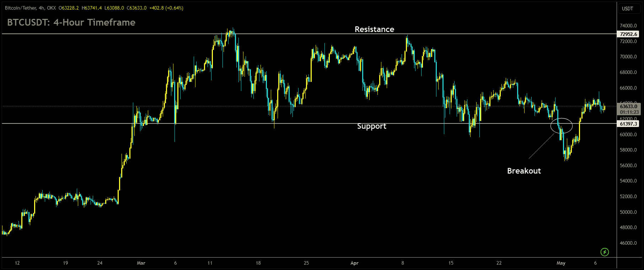Click the Bitcoin/Tether symbol title
This screenshot has height=270, width=644.
pyautogui.click(x=21, y=8)
